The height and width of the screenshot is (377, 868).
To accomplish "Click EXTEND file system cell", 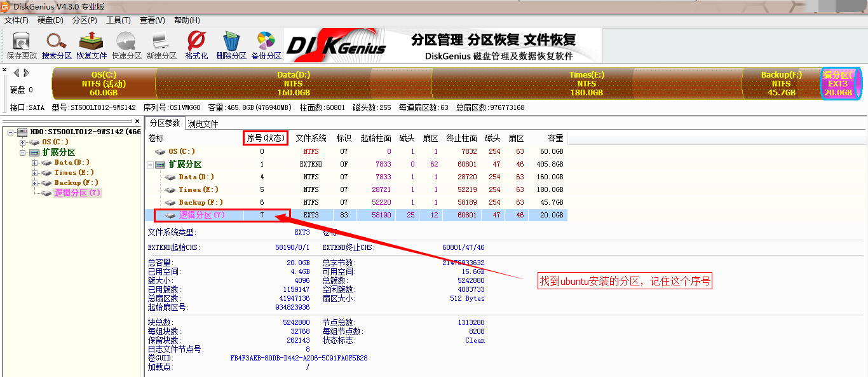I will tap(311, 165).
